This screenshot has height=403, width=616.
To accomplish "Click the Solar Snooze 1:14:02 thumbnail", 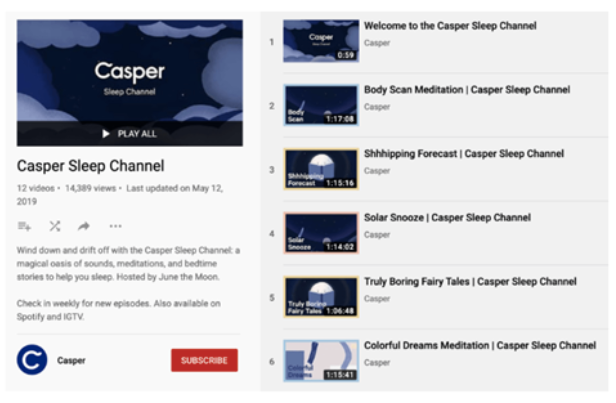I will [321, 233].
